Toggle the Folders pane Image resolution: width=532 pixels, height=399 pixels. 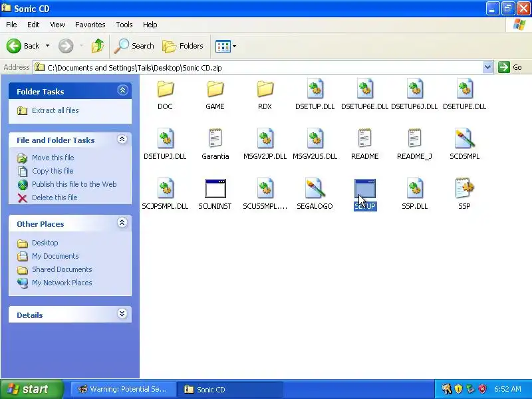coord(183,46)
